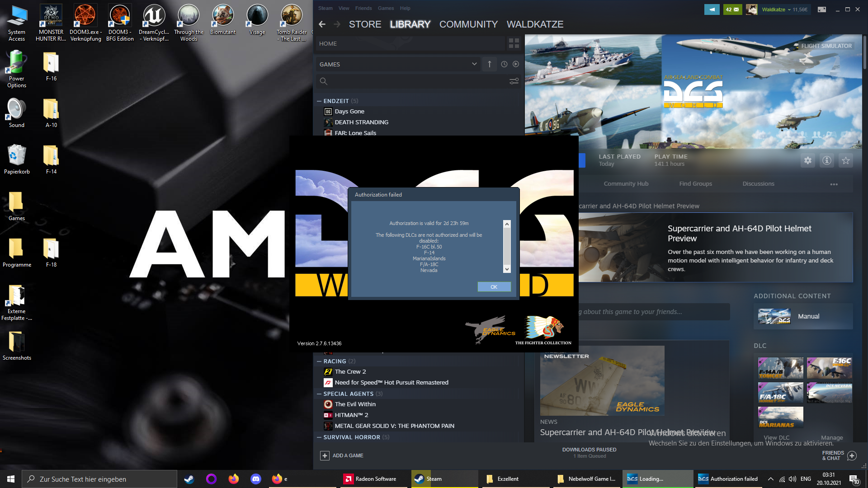Viewport: 868px width, 488px height.
Task: Click the Steam screenshot manager icon
Action: [822, 9]
